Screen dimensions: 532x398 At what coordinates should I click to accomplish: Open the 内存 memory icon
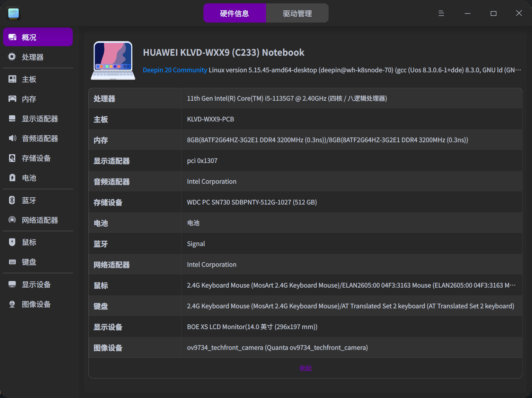pyautogui.click(x=12, y=99)
